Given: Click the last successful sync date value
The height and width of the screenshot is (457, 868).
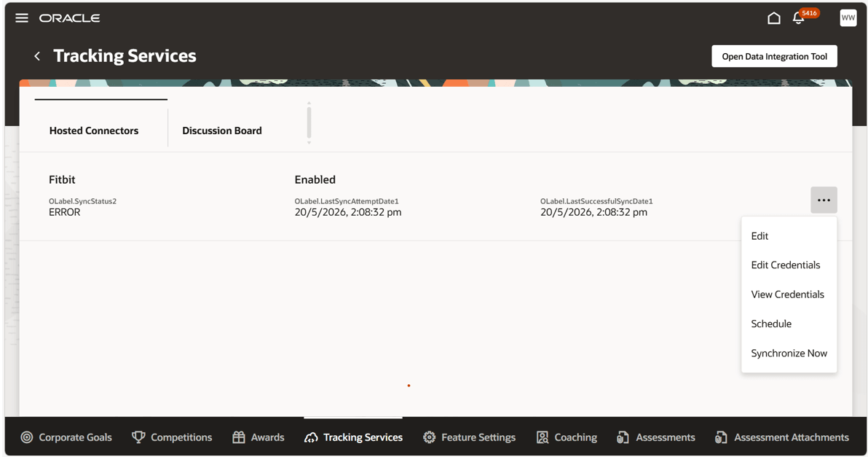Looking at the screenshot, I should [x=593, y=212].
